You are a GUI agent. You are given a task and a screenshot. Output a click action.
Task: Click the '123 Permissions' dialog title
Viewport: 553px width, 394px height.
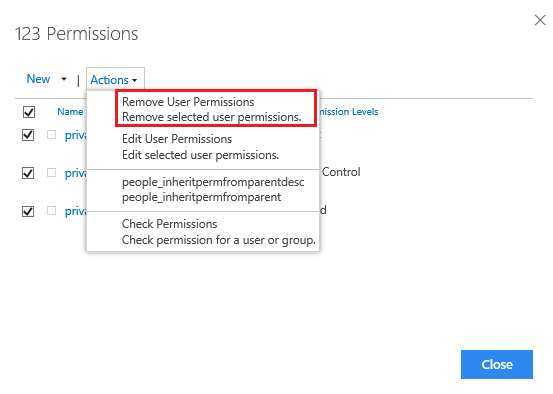coord(76,34)
